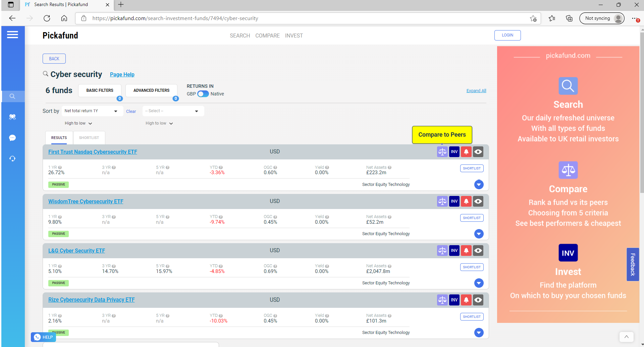Open the chat bubble icon in sidebar
644x347 pixels.
click(x=12, y=138)
